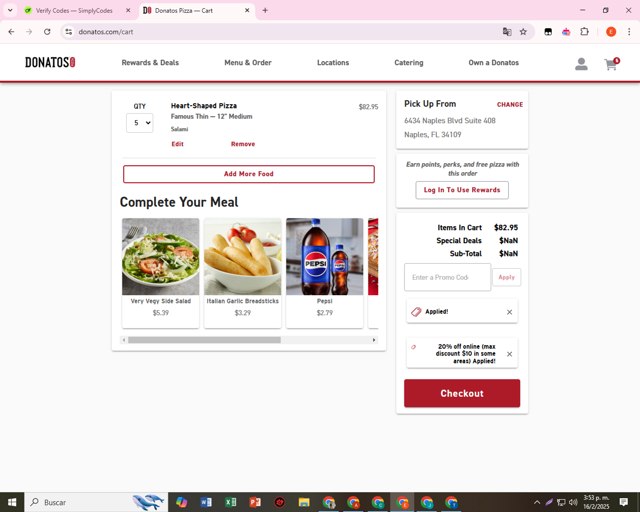The image size is (640, 512).
Task: Go to Locations page
Action: (333, 62)
